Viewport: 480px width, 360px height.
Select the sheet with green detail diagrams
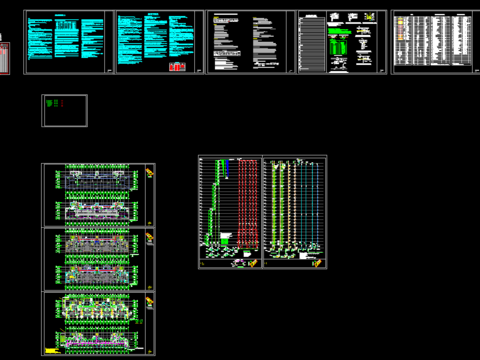click(342, 42)
